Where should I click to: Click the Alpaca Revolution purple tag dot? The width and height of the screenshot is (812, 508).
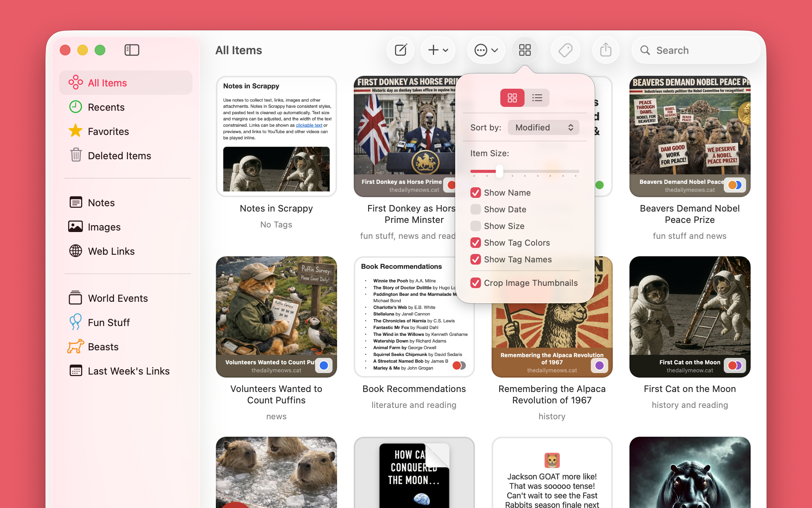click(600, 365)
